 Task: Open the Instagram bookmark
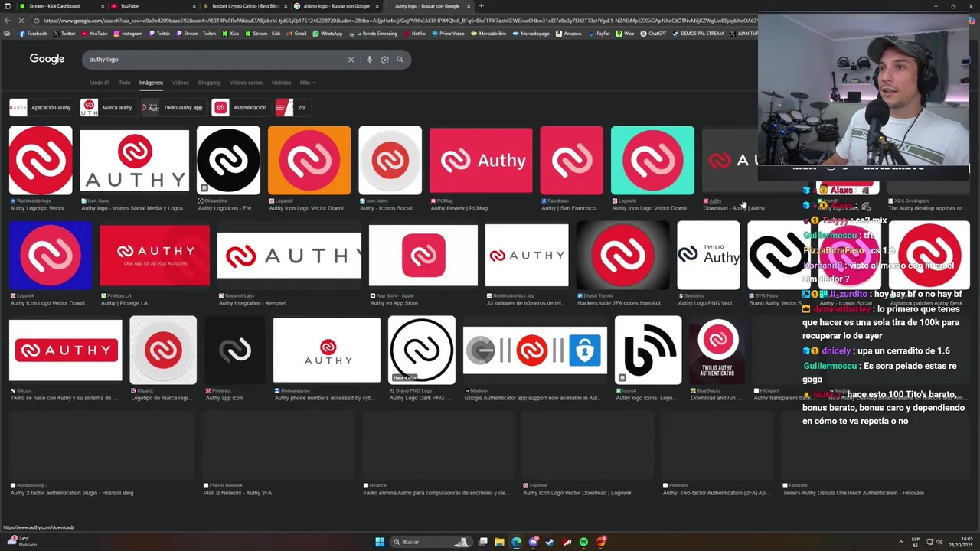pyautogui.click(x=128, y=34)
